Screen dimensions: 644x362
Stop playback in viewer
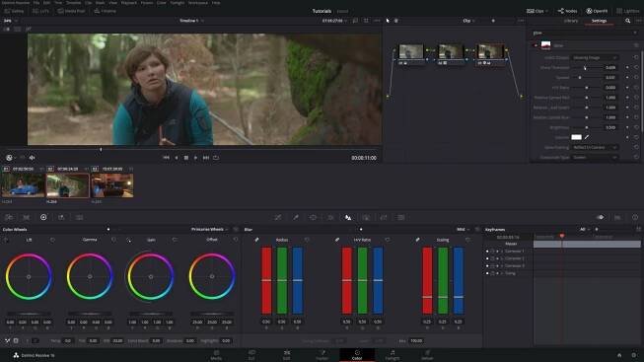[x=186, y=158]
